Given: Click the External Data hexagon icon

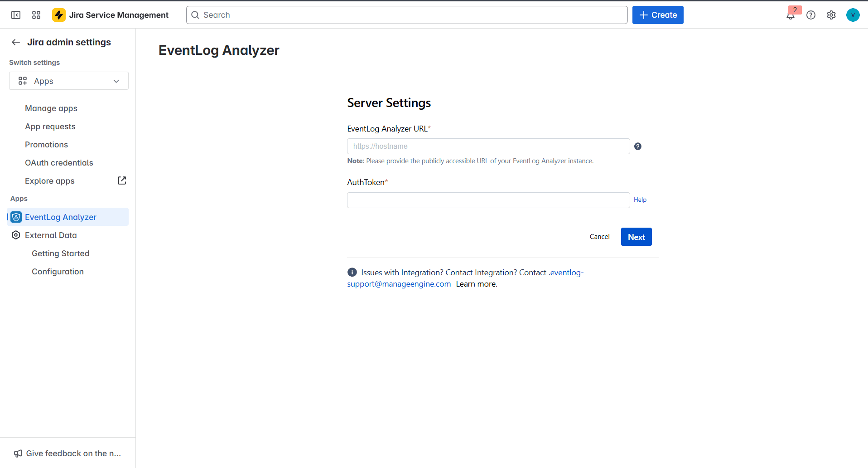Looking at the screenshot, I should 16,235.
